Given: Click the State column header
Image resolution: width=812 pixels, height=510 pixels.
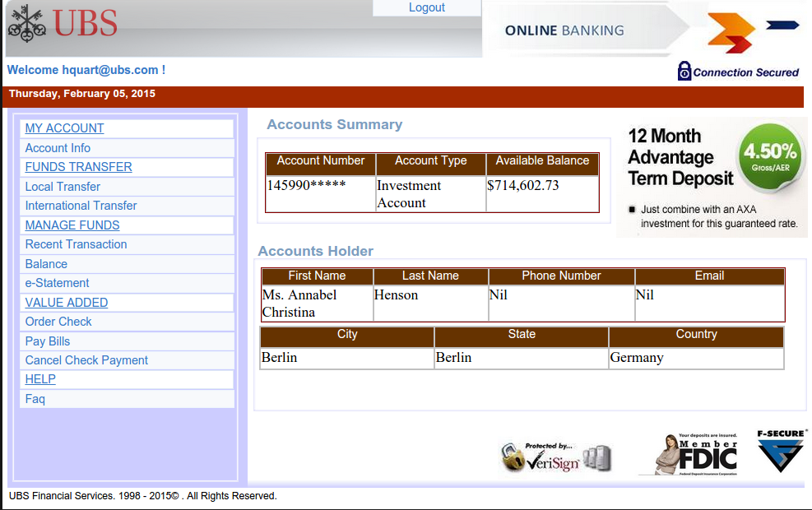Looking at the screenshot, I should 522,336.
